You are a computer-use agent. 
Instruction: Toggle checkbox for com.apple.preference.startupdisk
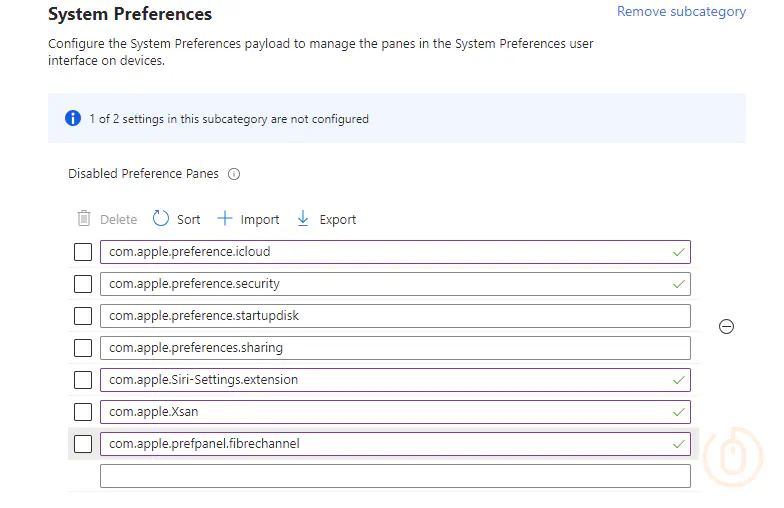tap(83, 316)
